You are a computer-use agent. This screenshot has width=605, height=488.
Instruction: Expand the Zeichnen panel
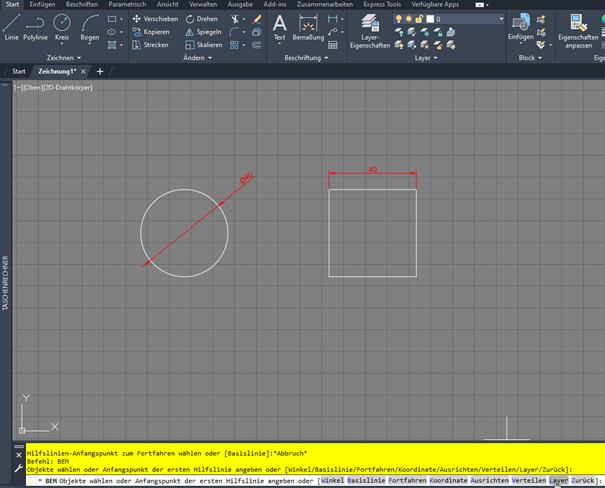[64, 58]
